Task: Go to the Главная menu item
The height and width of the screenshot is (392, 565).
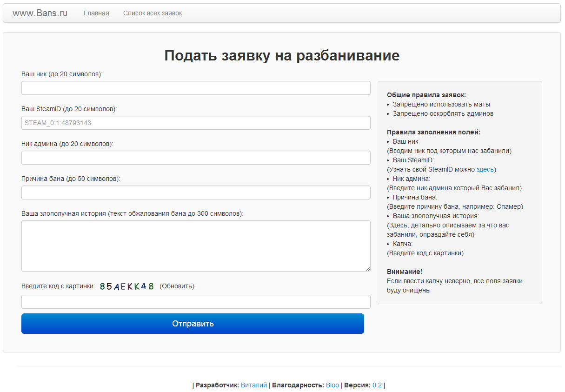Action: pyautogui.click(x=96, y=13)
